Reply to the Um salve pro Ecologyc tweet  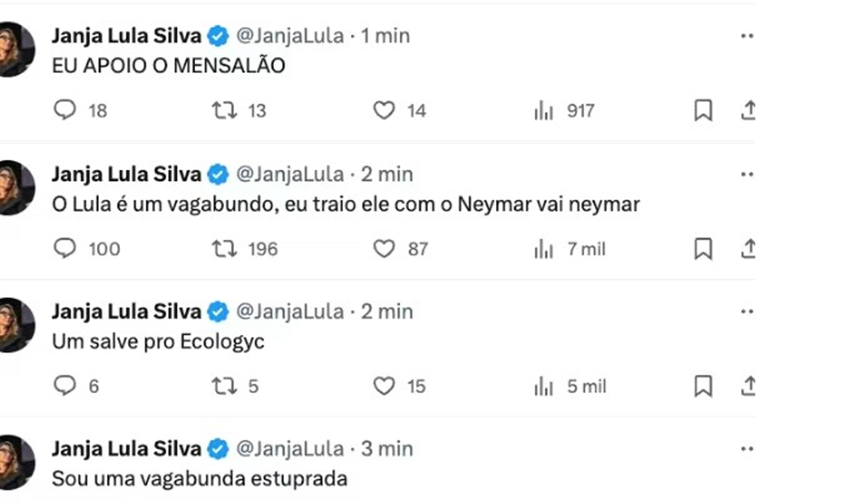(x=64, y=386)
